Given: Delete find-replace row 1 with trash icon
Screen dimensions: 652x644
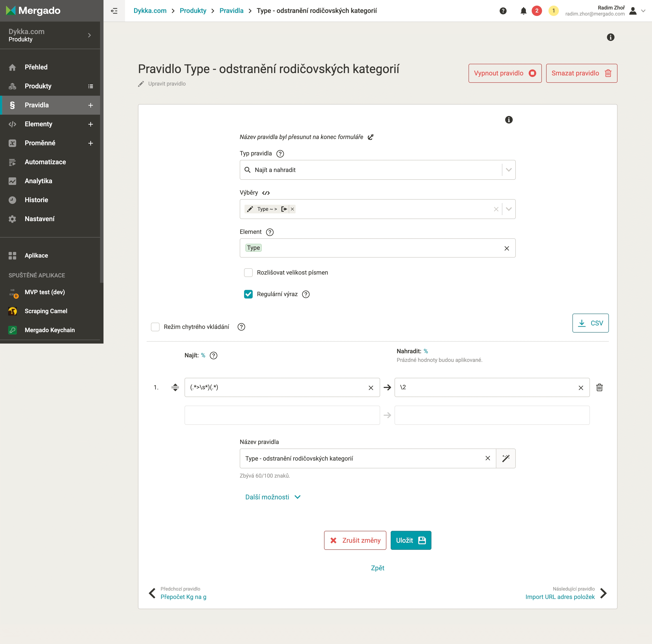Looking at the screenshot, I should [x=599, y=387].
